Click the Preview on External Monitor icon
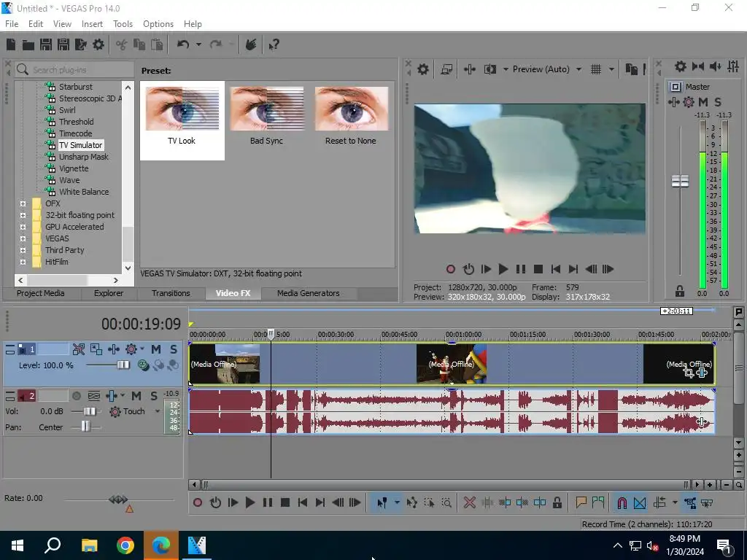This screenshot has width=747, height=560. pyautogui.click(x=446, y=69)
